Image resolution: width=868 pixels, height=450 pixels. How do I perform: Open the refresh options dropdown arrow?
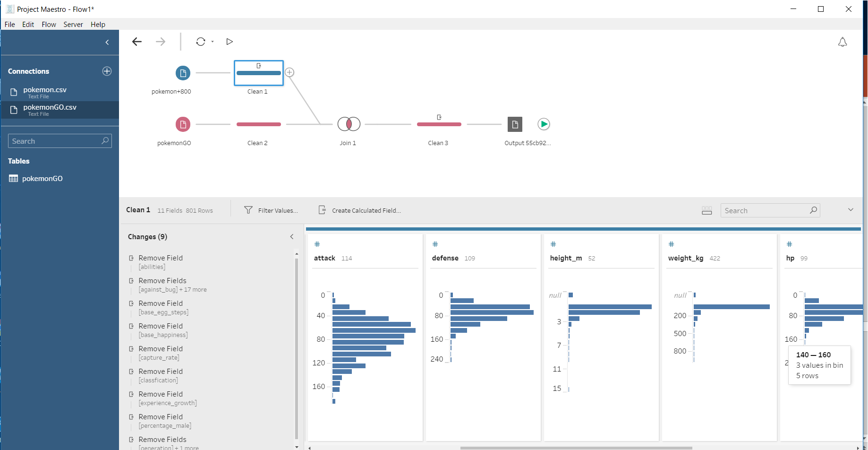tap(213, 42)
